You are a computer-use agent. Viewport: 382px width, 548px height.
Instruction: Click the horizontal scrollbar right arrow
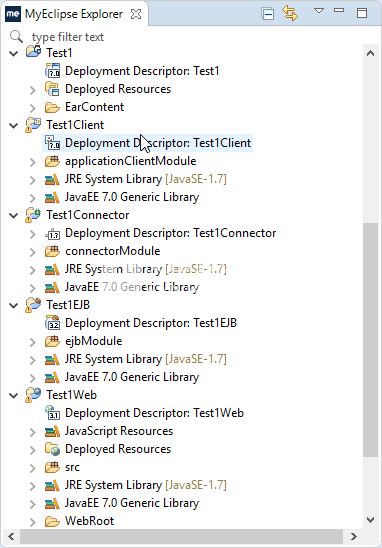(353, 536)
